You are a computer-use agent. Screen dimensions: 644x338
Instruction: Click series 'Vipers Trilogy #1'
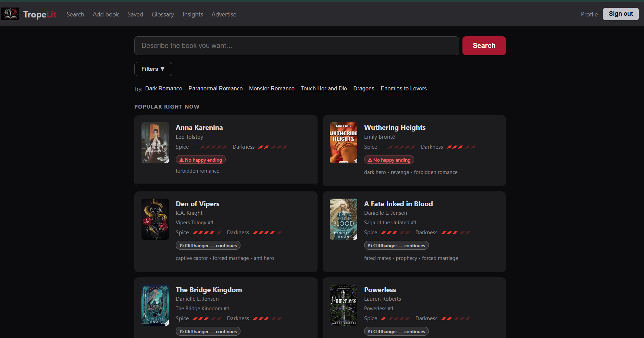tap(195, 222)
